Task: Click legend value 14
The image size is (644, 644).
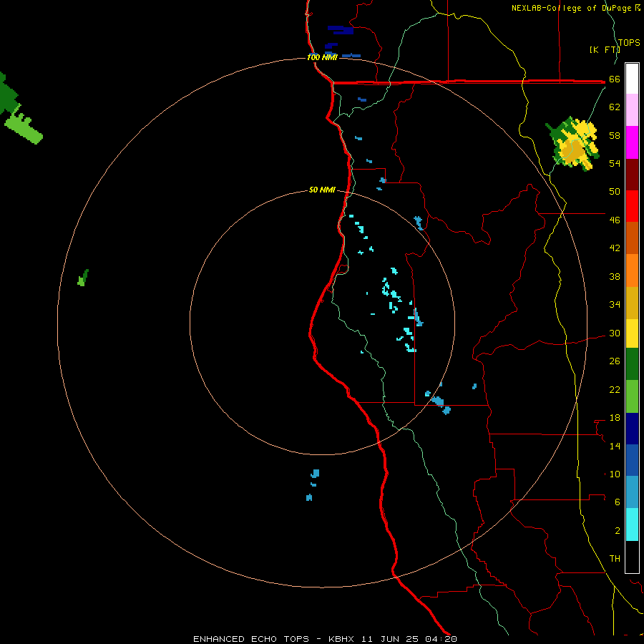Action: pyautogui.click(x=615, y=446)
